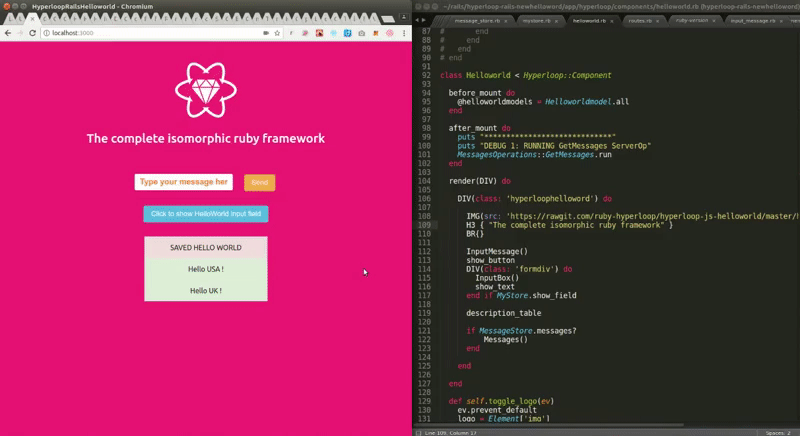Click the pink pencil extension icon

(305, 33)
